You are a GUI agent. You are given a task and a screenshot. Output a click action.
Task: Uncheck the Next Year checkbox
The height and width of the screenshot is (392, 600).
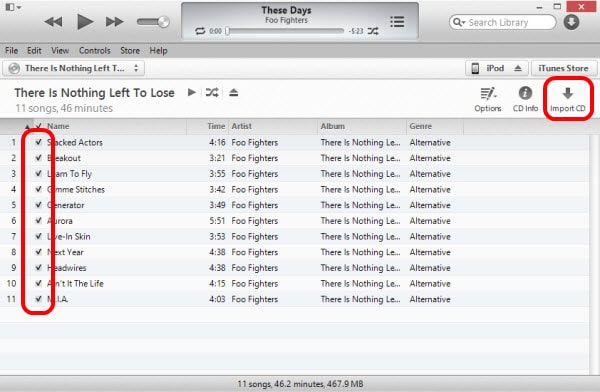38,252
